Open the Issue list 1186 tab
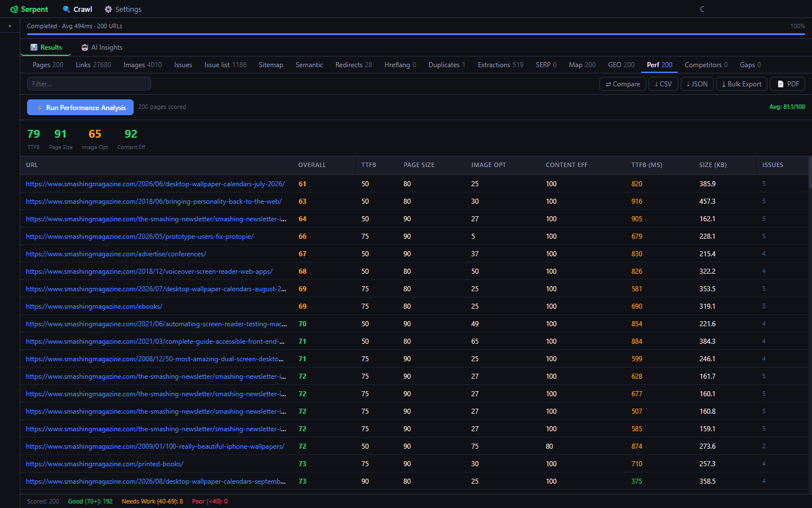 [x=226, y=65]
